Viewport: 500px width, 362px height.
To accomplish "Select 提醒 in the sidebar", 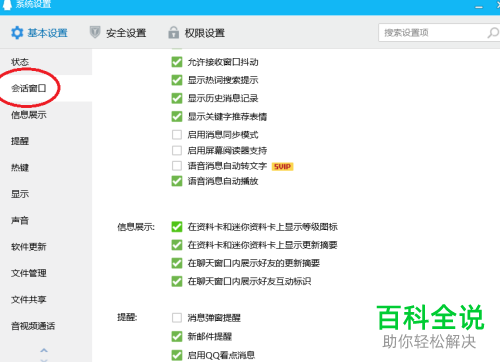I will 20,141.
